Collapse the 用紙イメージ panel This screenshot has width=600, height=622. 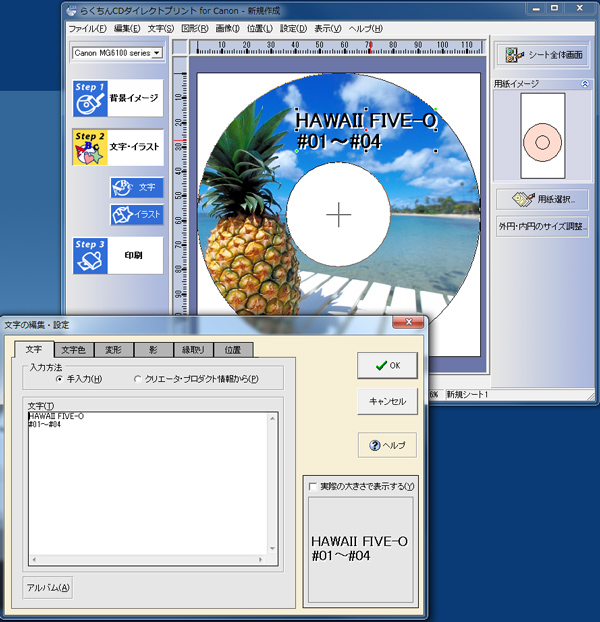point(585,84)
